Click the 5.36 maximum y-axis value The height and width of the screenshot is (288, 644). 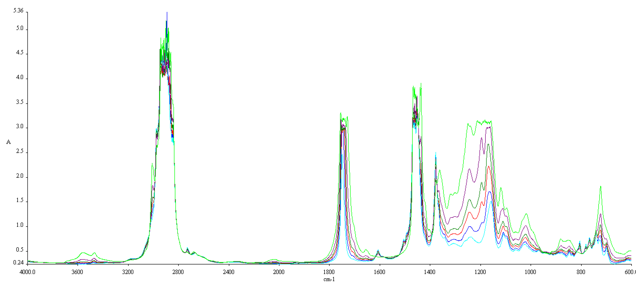[18, 11]
